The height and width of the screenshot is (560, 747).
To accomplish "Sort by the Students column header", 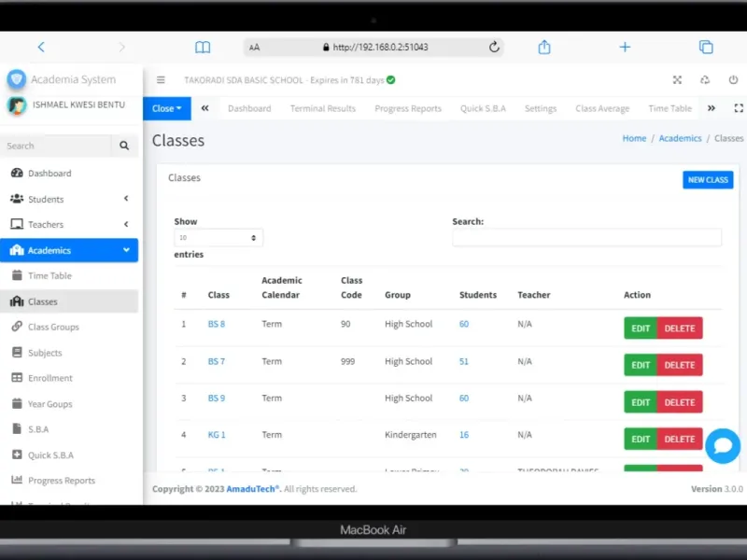I will click(x=478, y=295).
